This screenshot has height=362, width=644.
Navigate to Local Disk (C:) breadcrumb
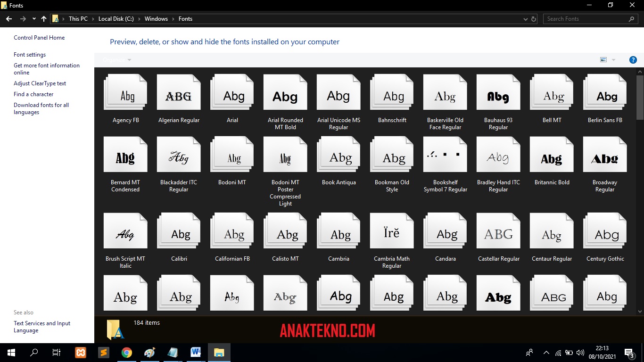pos(116,19)
